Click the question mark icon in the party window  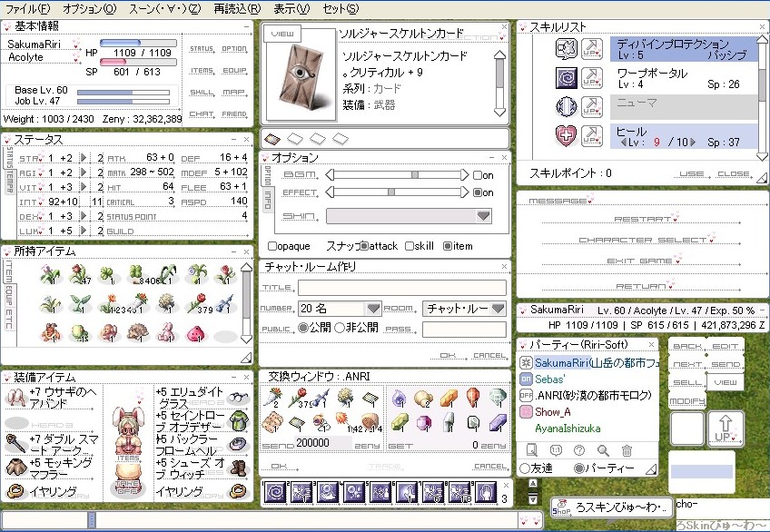[579, 450]
